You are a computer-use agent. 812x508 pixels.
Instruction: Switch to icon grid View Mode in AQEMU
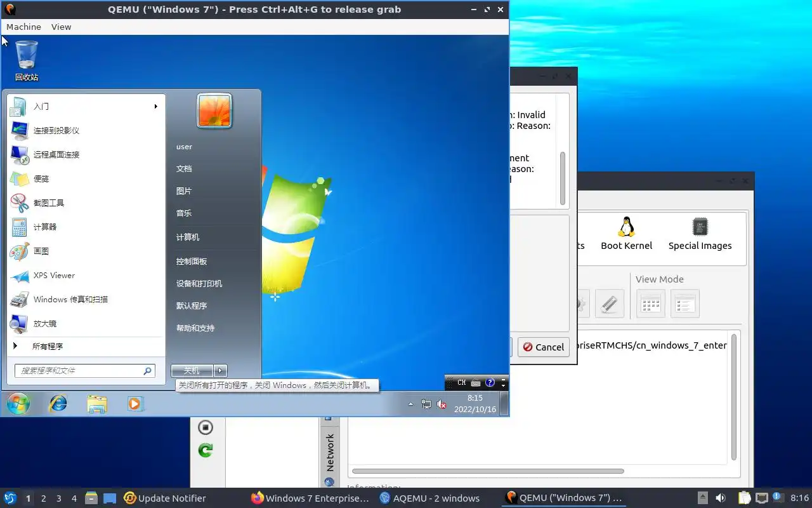[x=651, y=304]
